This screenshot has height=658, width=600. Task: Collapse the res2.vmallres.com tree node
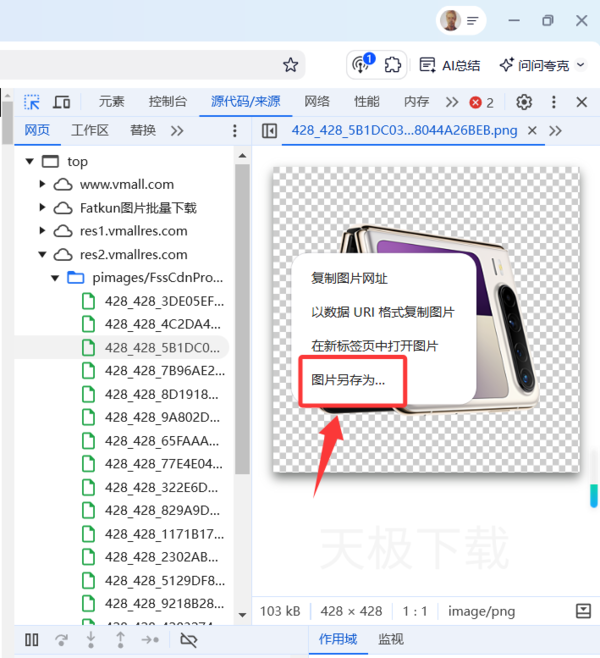[43, 255]
